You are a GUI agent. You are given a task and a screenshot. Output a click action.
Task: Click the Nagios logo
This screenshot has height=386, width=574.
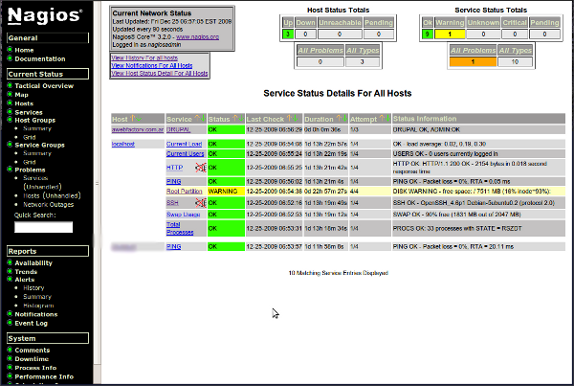pos(45,16)
